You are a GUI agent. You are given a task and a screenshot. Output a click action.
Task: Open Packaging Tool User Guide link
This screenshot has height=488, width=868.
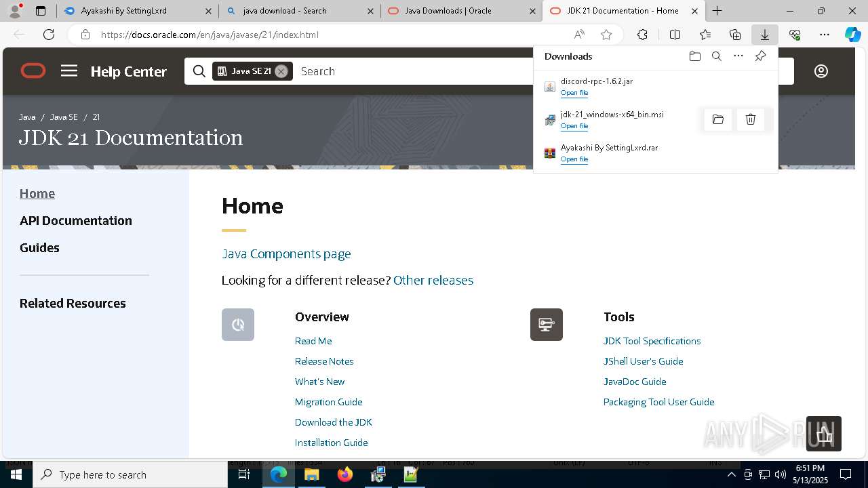coord(658,402)
